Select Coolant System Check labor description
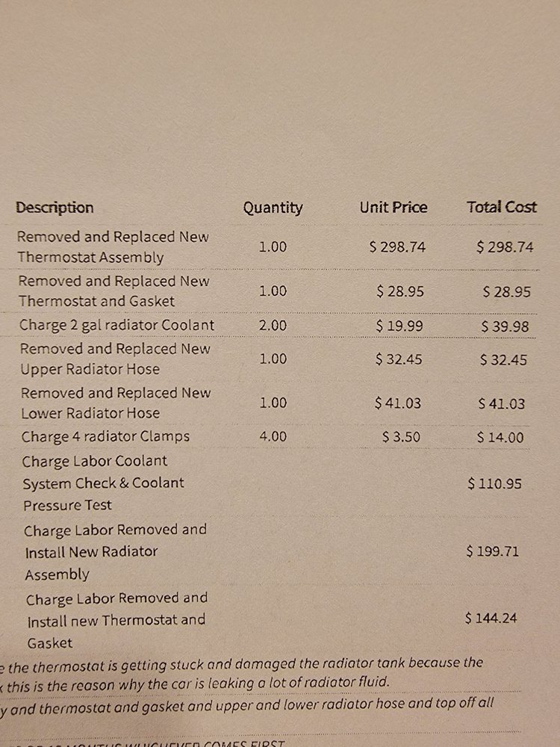The image size is (560, 747). [103, 483]
